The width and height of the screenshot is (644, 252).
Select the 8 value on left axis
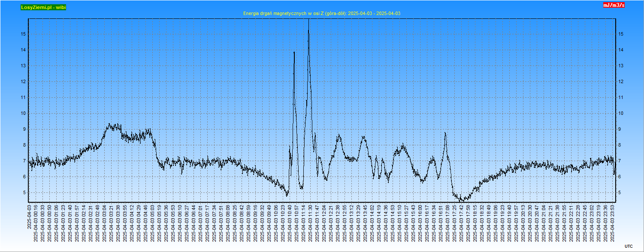pos(24,145)
